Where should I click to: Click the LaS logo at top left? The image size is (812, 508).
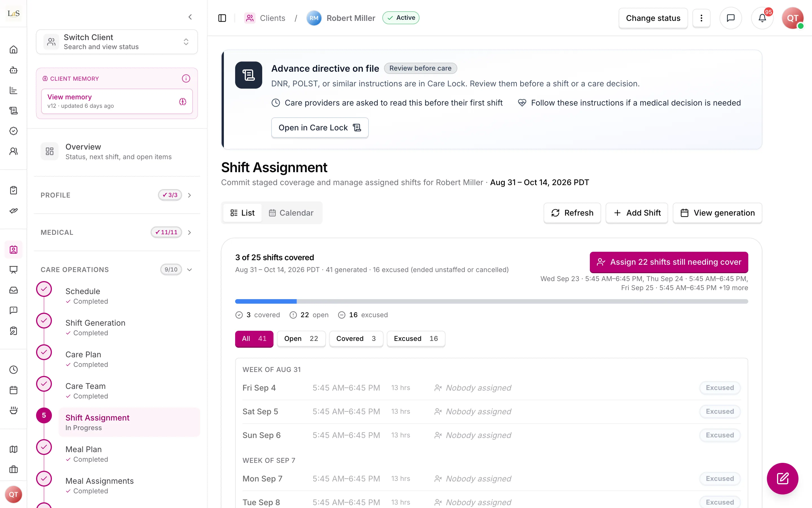[x=14, y=14]
